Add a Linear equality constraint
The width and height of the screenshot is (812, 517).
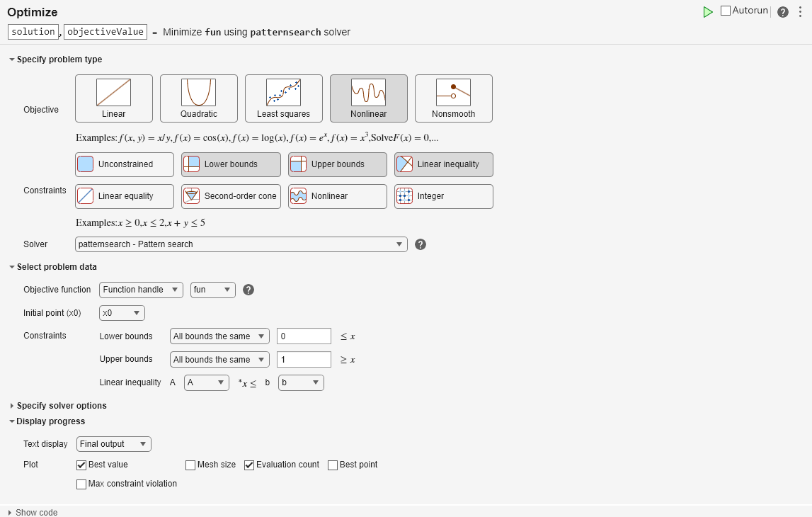[x=124, y=196]
